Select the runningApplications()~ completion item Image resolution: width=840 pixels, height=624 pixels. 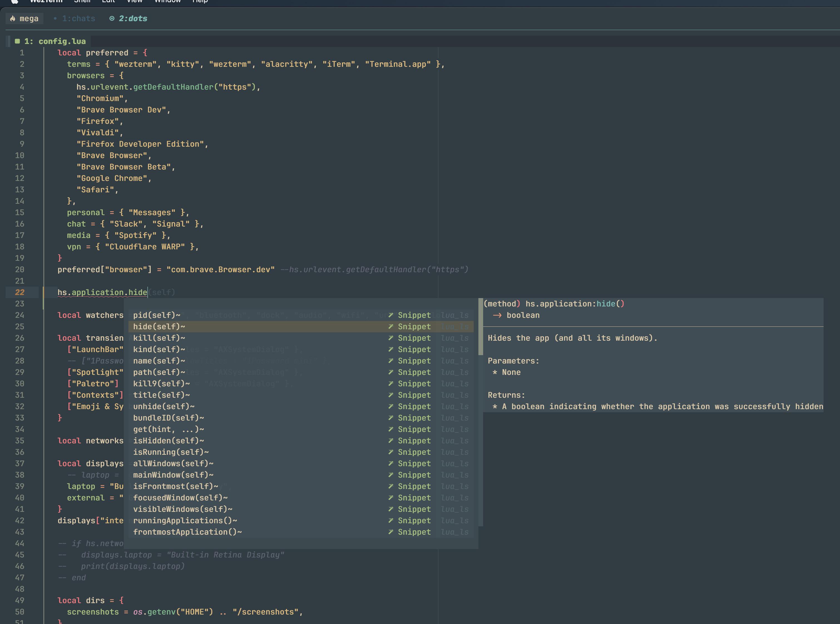[301, 520]
